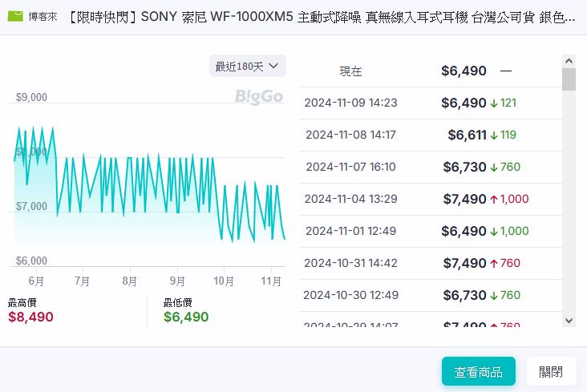Click the green down arrow on 2024-11-01 row
The height and width of the screenshot is (392, 587).
point(494,231)
